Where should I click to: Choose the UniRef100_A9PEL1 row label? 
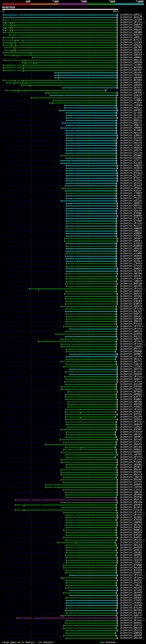[x=131, y=37]
